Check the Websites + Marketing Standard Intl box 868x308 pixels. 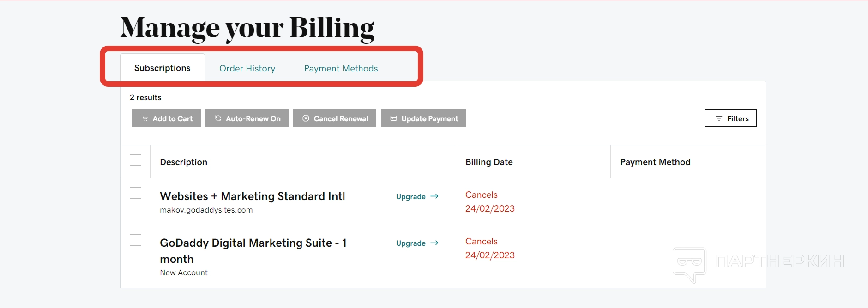pyautogui.click(x=135, y=193)
